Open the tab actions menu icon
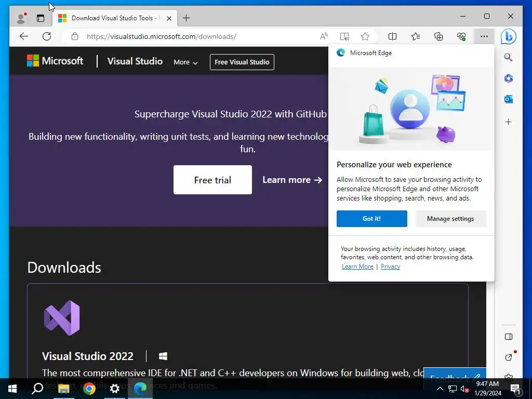 [x=41, y=18]
